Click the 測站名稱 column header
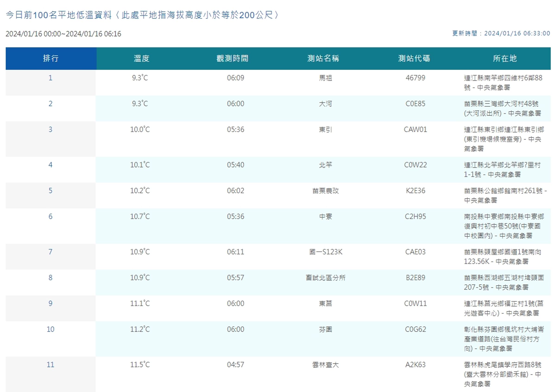556x392 pixels. pos(323,58)
